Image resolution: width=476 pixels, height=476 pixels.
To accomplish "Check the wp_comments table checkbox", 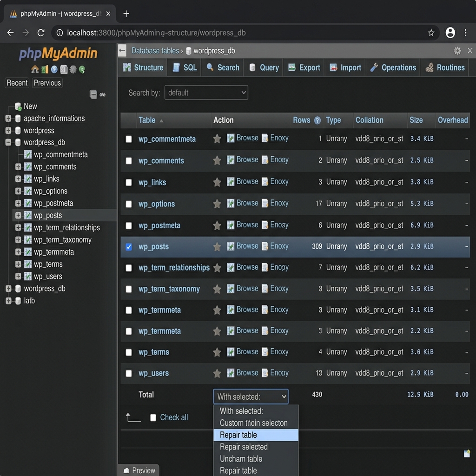I will [129, 160].
